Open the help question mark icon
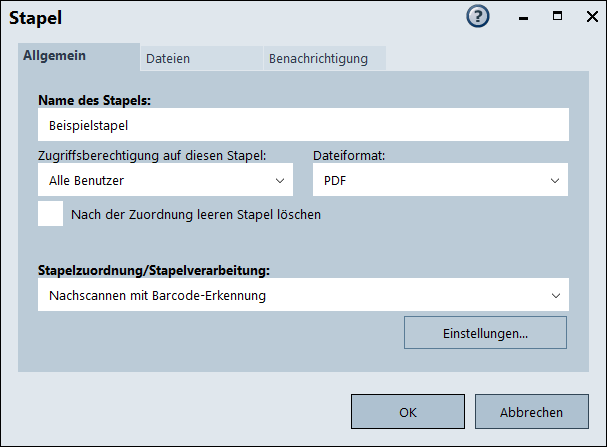This screenshot has height=447, width=607. coord(478,18)
